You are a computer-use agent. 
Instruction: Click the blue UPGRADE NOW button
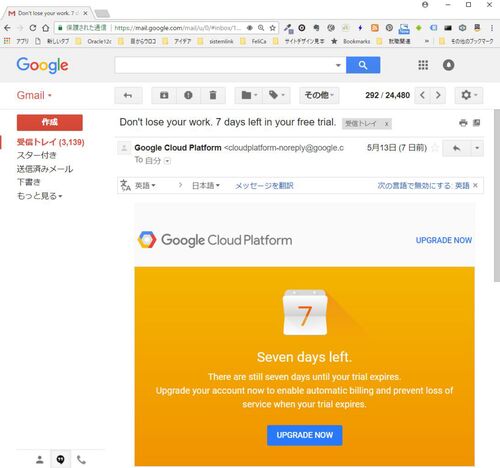[305, 435]
